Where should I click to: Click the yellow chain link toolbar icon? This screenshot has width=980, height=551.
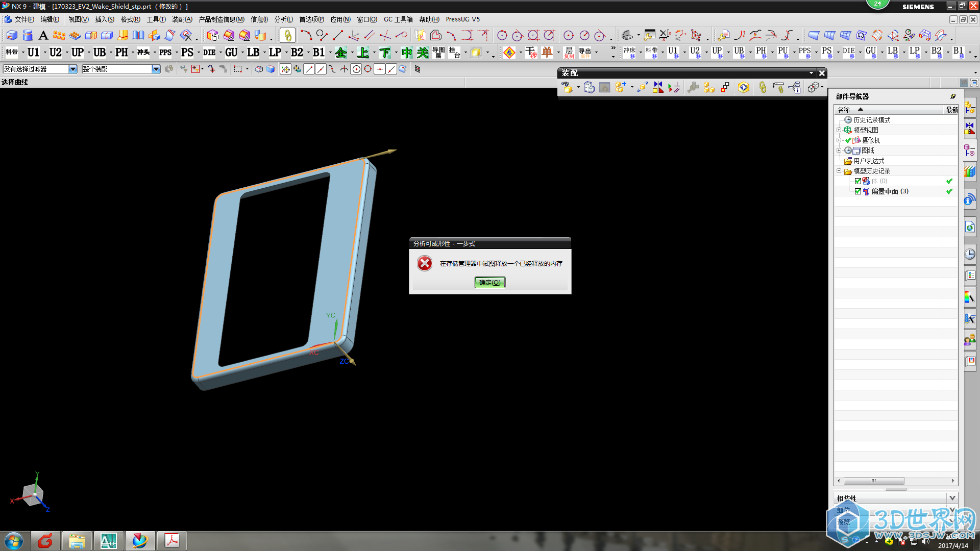[287, 35]
